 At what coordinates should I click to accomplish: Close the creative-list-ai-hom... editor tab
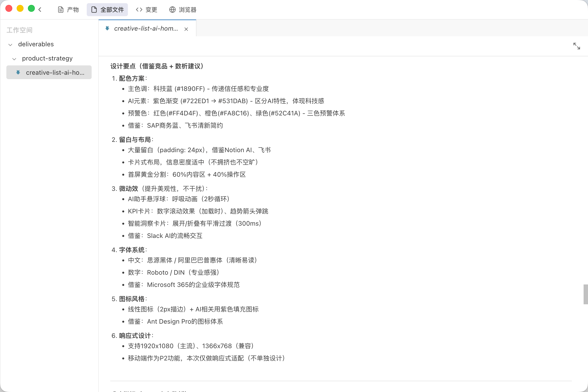(186, 29)
